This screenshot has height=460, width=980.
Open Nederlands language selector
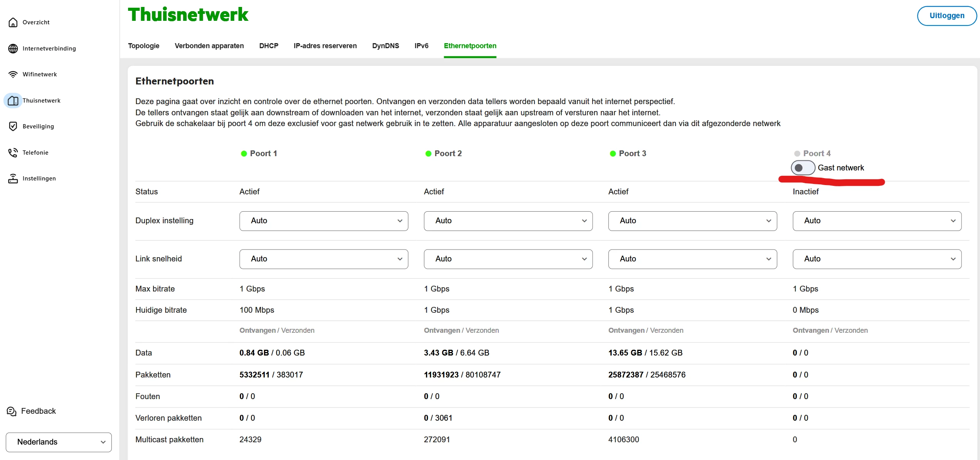[x=59, y=442]
